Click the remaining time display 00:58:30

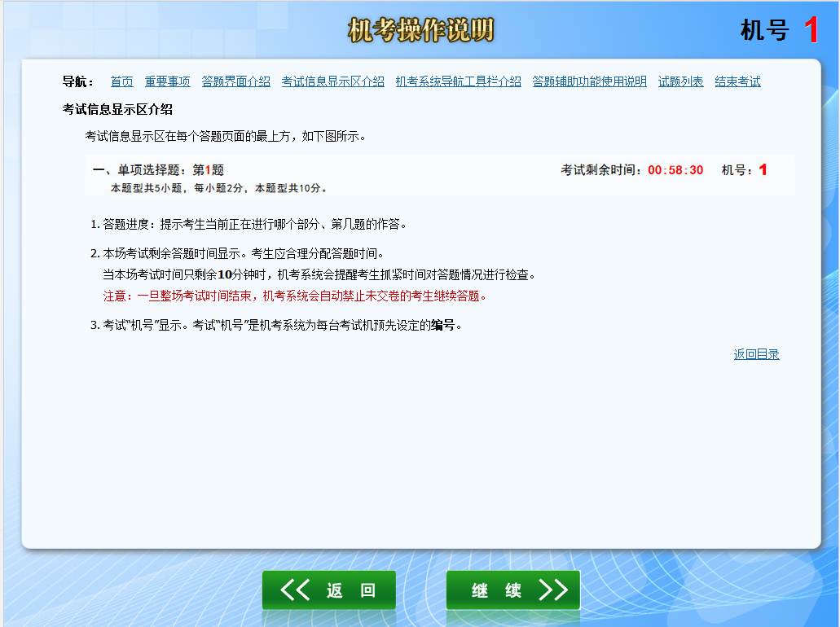(x=675, y=170)
